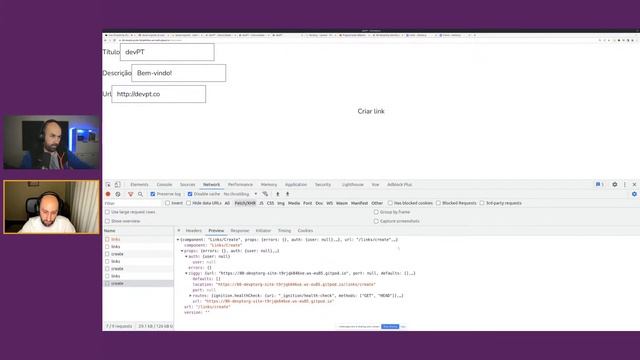Viewport: 640px width, 360px height.
Task: Open network conditions icon
Action: [265, 194]
